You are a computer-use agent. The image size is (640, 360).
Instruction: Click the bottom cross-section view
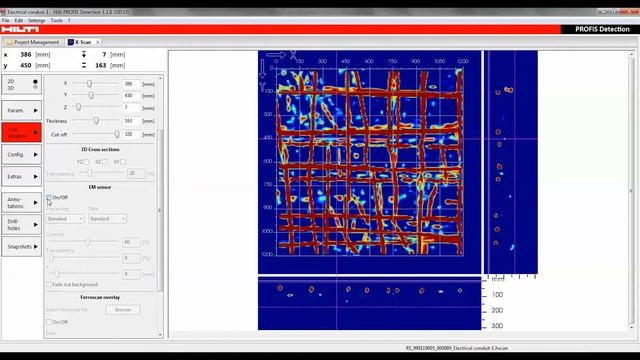(x=369, y=304)
